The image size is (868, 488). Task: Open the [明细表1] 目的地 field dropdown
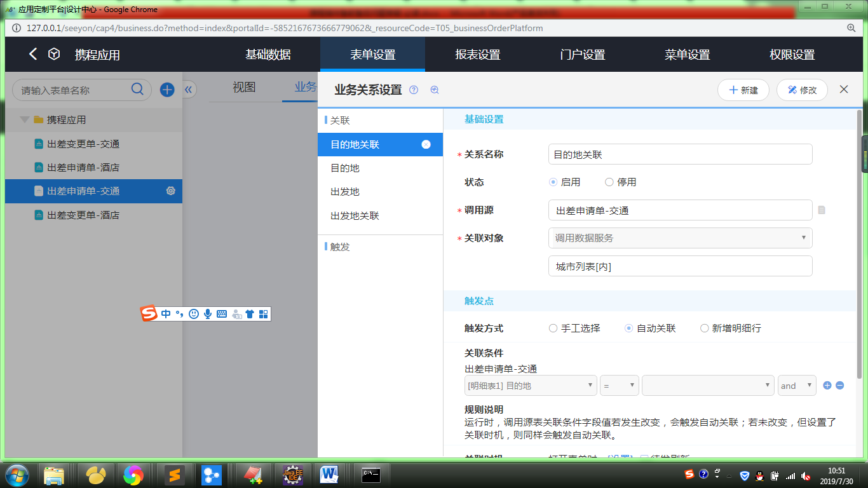tap(531, 386)
